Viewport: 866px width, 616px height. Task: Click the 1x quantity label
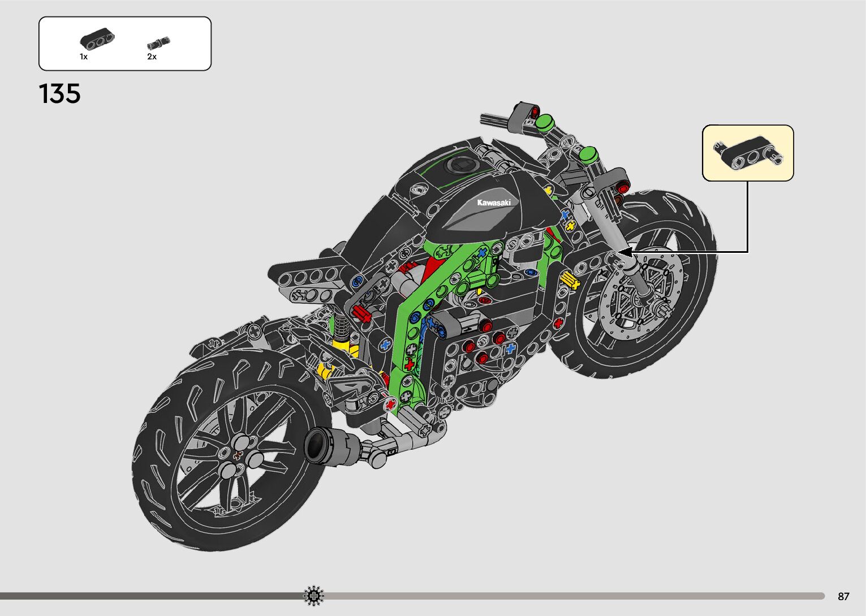(84, 57)
